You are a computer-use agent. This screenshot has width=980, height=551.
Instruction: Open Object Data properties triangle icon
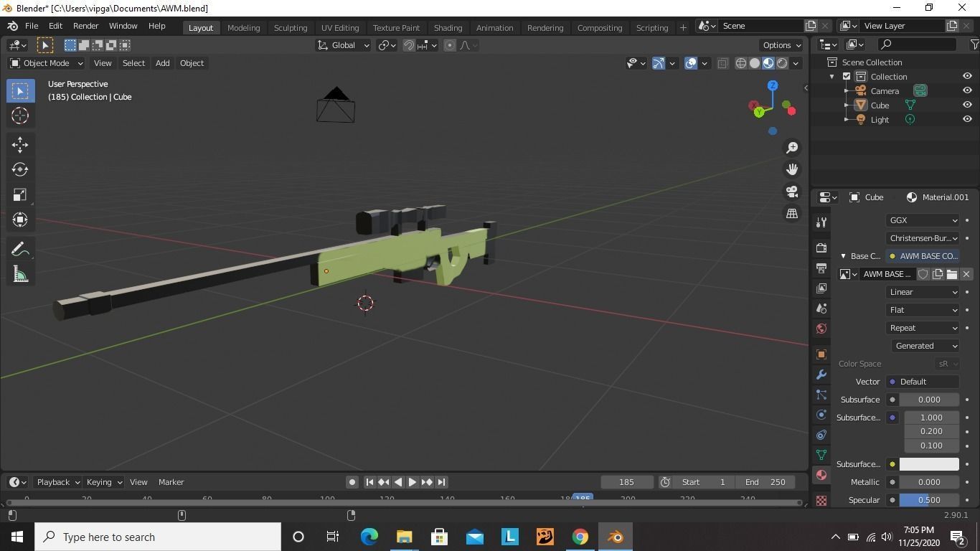pos(821,455)
